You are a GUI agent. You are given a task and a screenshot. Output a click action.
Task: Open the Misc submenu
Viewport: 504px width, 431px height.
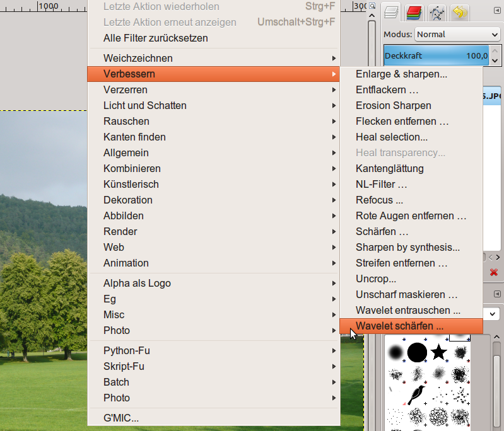[x=213, y=314]
